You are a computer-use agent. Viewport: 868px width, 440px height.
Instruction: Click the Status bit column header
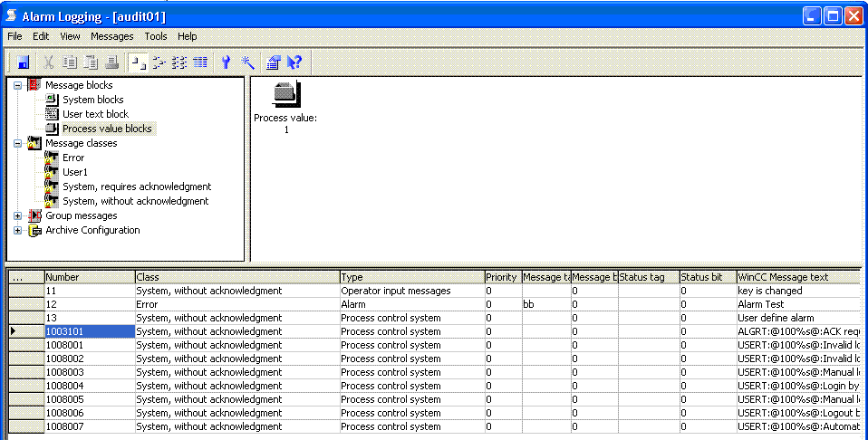[x=708, y=277]
